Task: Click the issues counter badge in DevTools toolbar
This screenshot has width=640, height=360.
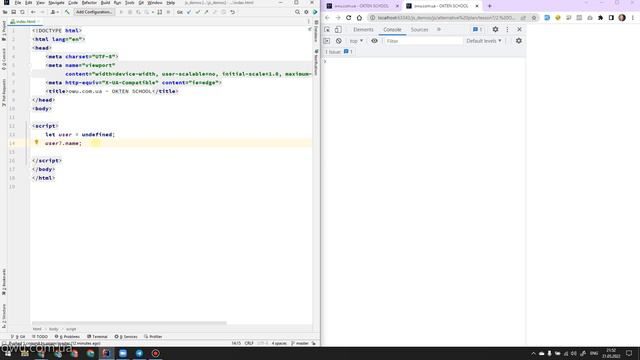Action: point(478,29)
